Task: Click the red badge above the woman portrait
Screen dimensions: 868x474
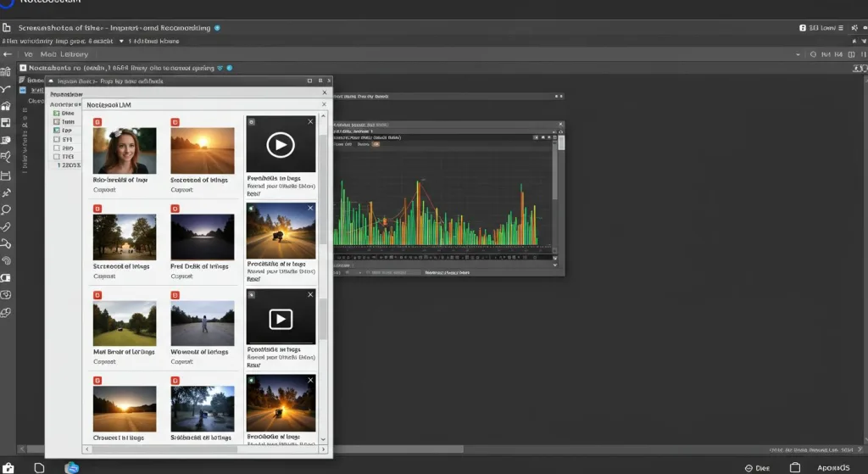Action: click(x=97, y=122)
